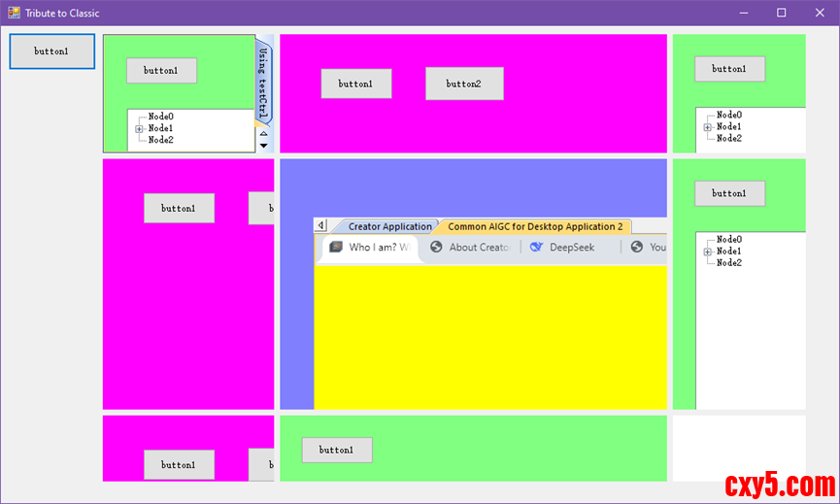Viewport: 840px width, 504px height.
Task: Click the app icon in the title bar
Action: tap(14, 13)
